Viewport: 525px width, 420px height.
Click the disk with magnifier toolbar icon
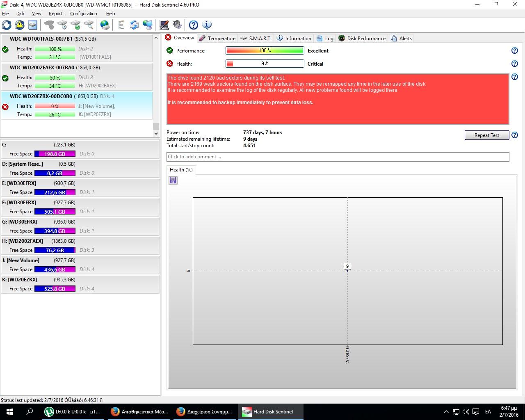click(89, 25)
